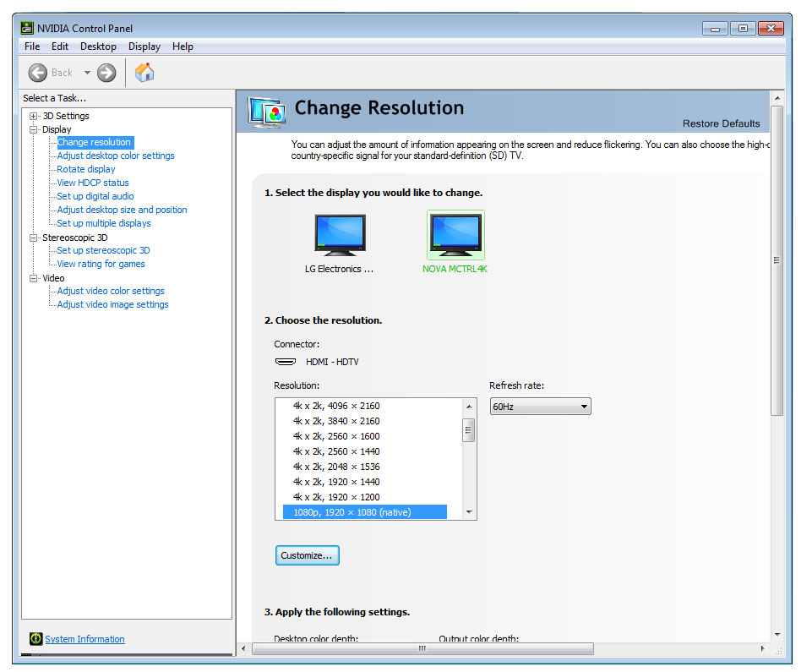Open Adjust desktop color settings

click(x=116, y=156)
